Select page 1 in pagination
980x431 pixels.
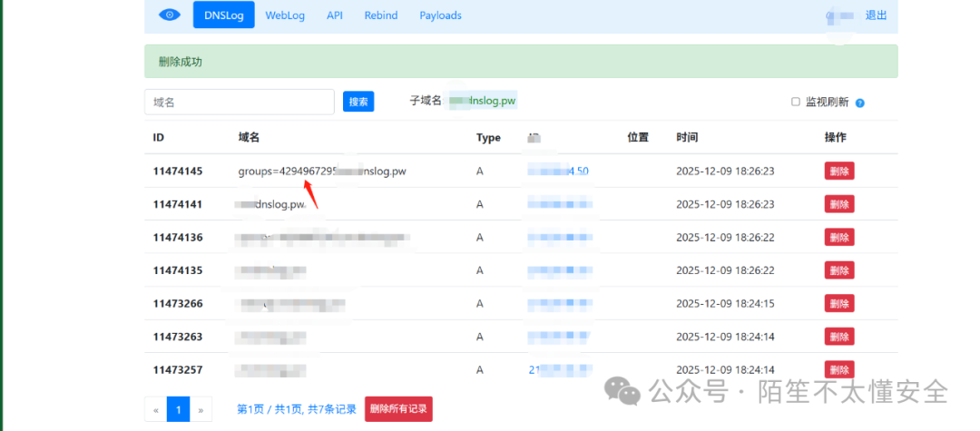pos(178,410)
